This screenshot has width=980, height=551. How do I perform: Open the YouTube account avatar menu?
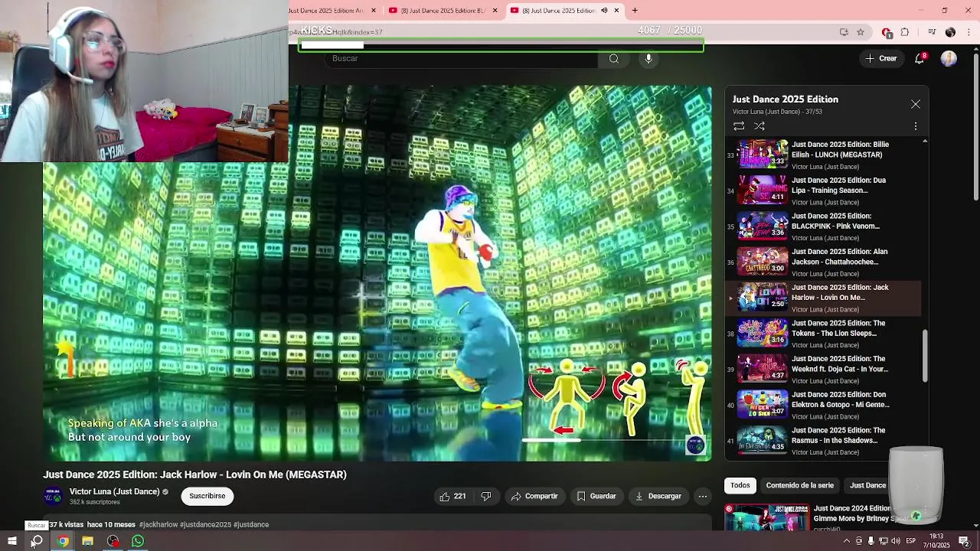tap(949, 59)
